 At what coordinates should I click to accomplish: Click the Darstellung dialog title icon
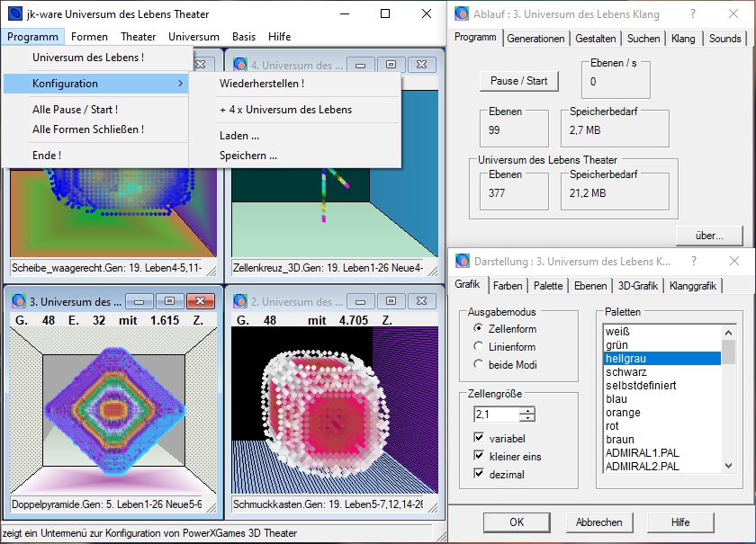[462, 261]
